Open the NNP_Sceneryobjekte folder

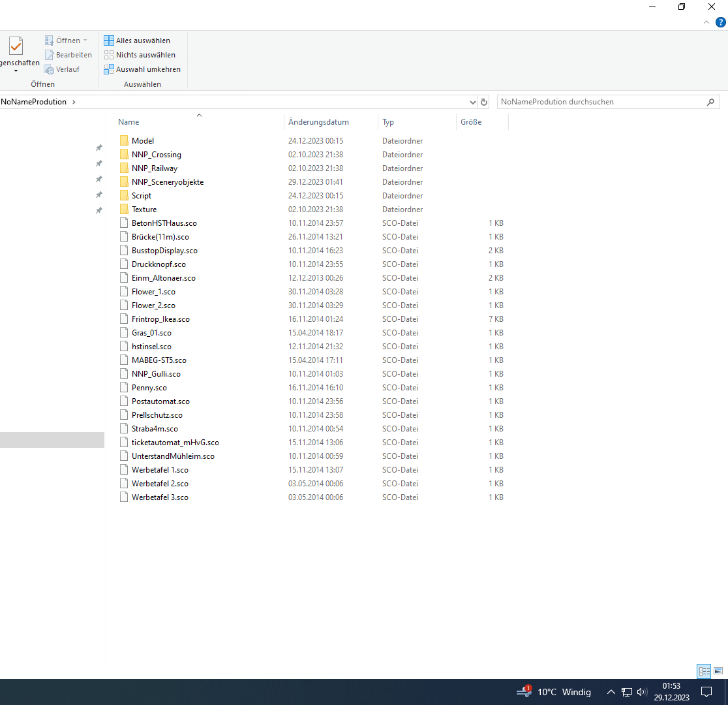(167, 182)
